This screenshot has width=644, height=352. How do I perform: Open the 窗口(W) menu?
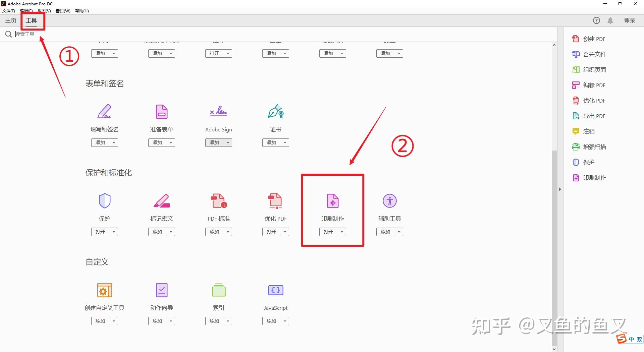point(63,11)
